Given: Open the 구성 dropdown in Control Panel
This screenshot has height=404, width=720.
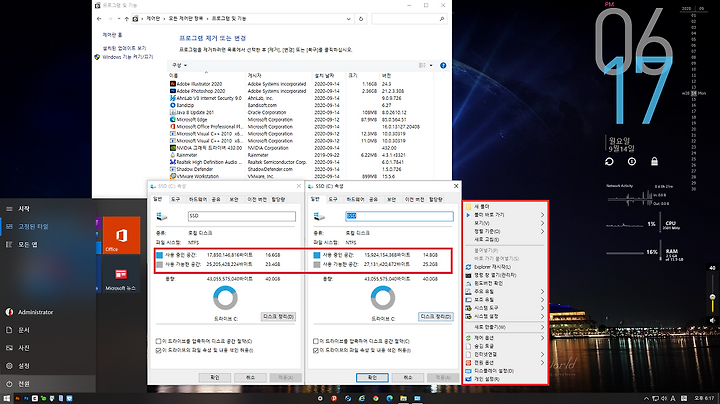Looking at the screenshot, I should (x=179, y=66).
